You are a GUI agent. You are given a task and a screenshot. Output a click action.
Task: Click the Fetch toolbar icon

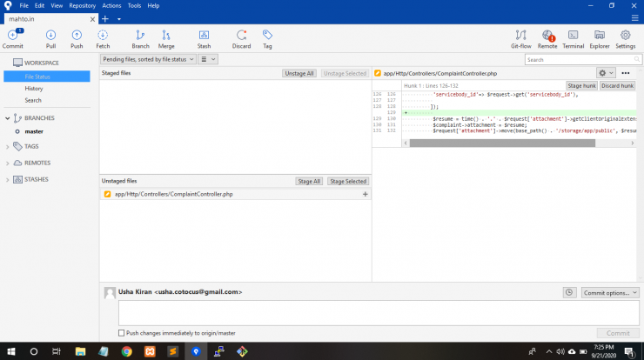103,39
